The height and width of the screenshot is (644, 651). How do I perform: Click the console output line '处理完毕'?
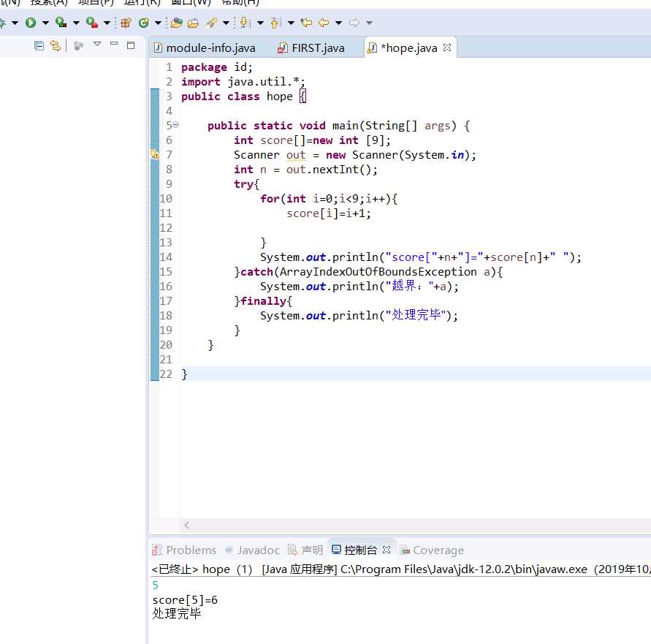[x=177, y=614]
